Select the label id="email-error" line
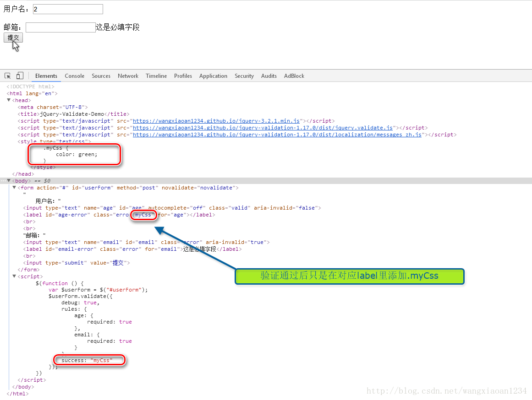 (132, 249)
